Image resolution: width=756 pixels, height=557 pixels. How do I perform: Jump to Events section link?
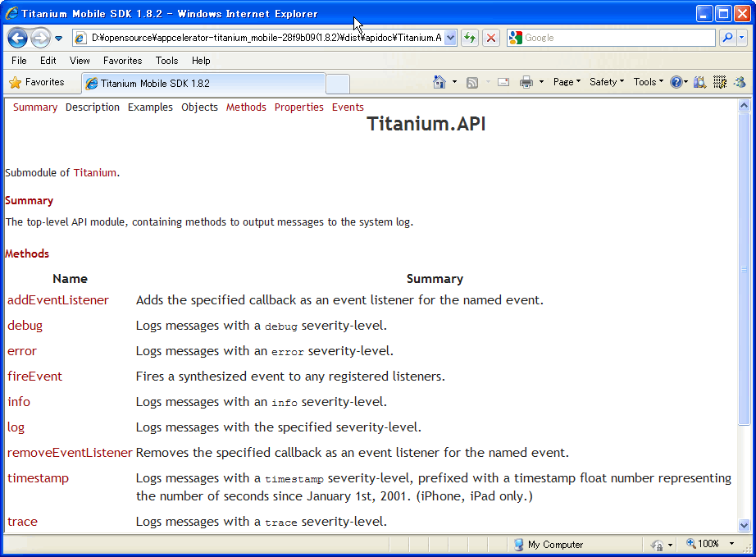point(348,107)
